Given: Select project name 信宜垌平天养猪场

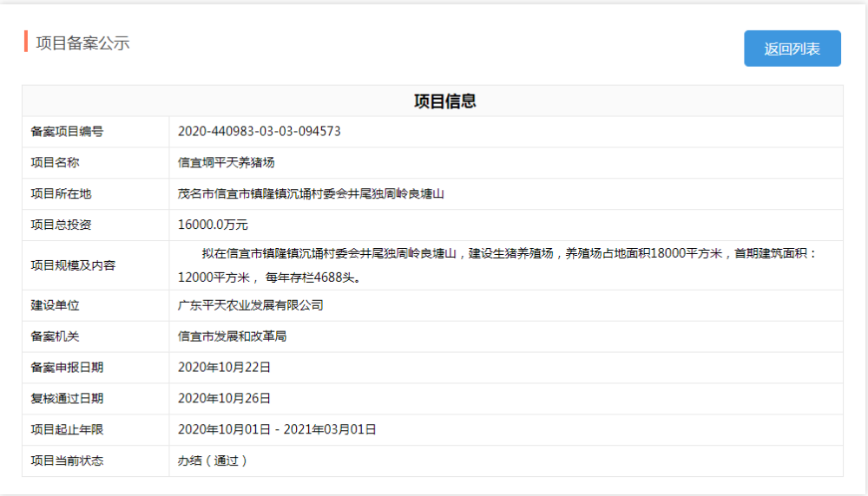Looking at the screenshot, I should 226,162.
